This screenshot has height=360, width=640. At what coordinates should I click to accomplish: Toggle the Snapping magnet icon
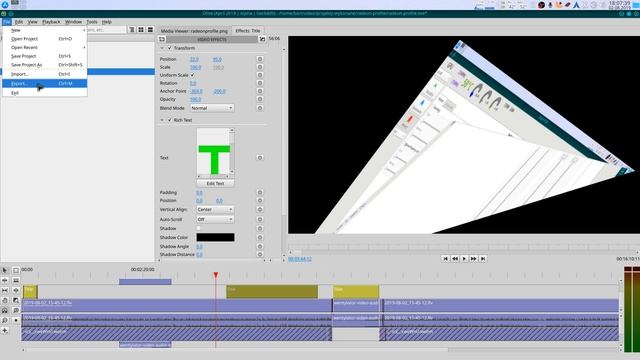pyautogui.click(x=4, y=310)
